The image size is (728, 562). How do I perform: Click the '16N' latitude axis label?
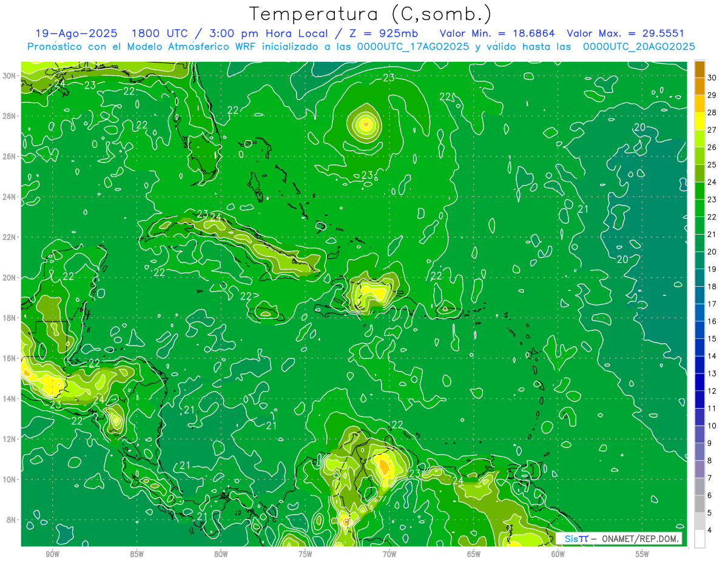coord(10,358)
